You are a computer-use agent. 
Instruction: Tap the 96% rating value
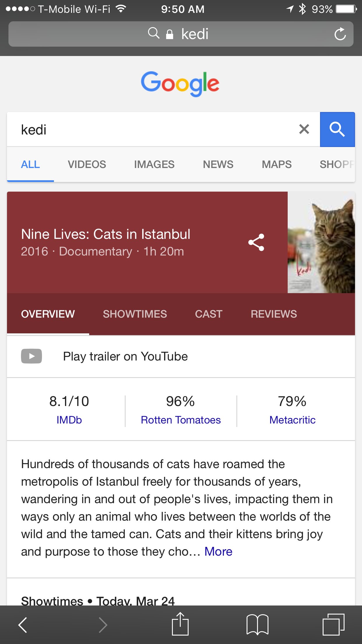point(180,401)
